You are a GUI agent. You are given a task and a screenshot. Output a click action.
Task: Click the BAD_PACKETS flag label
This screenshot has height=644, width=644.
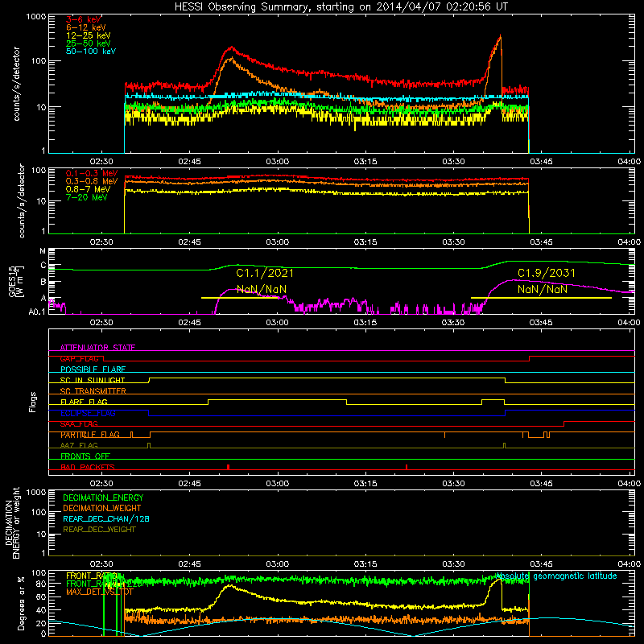(x=88, y=467)
